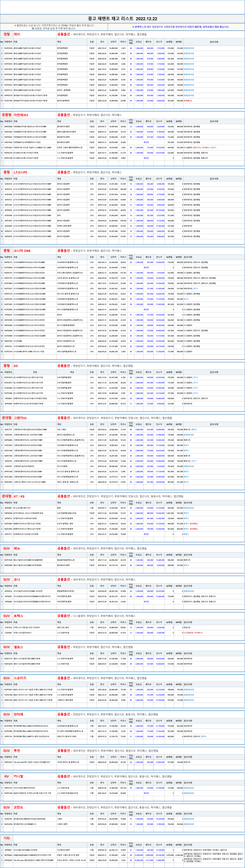Viewport: 245px width, 868px height.
Task: Click the 쏘나타 DN8 section heading
Action: (22, 251)
